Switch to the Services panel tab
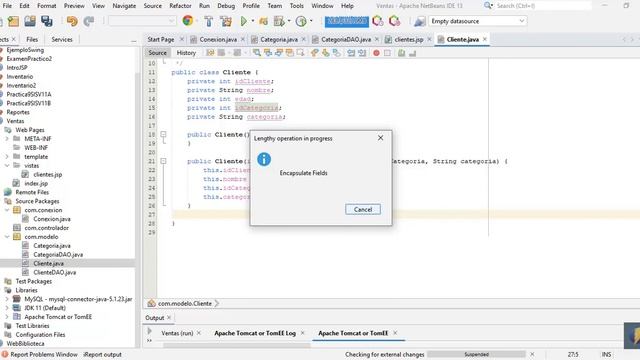 [62, 39]
